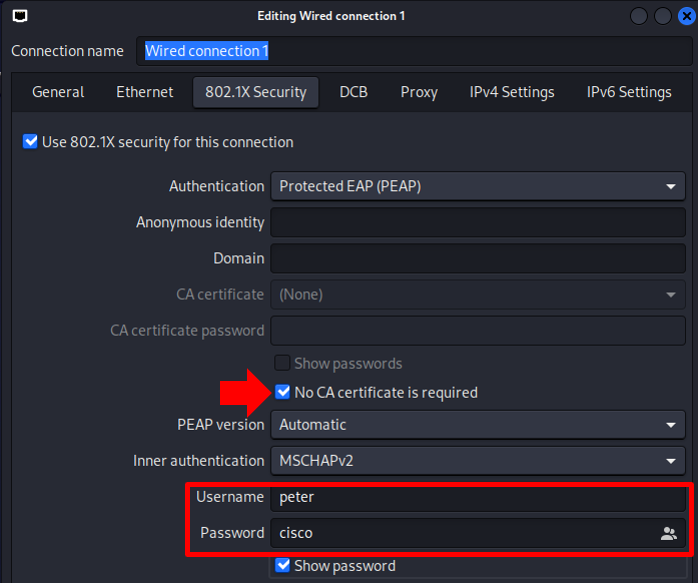Open the Proxy tab

[x=419, y=92]
